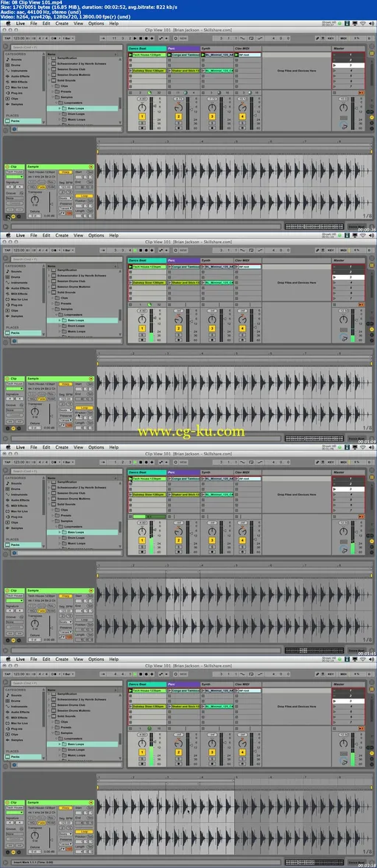Viewport: 377px width, 868px height.
Task: Toggle Synth track activator 3 in third frame
Action: point(212,541)
